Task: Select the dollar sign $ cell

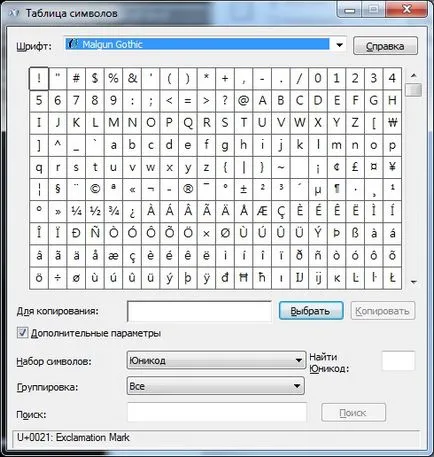Action: pos(95,79)
